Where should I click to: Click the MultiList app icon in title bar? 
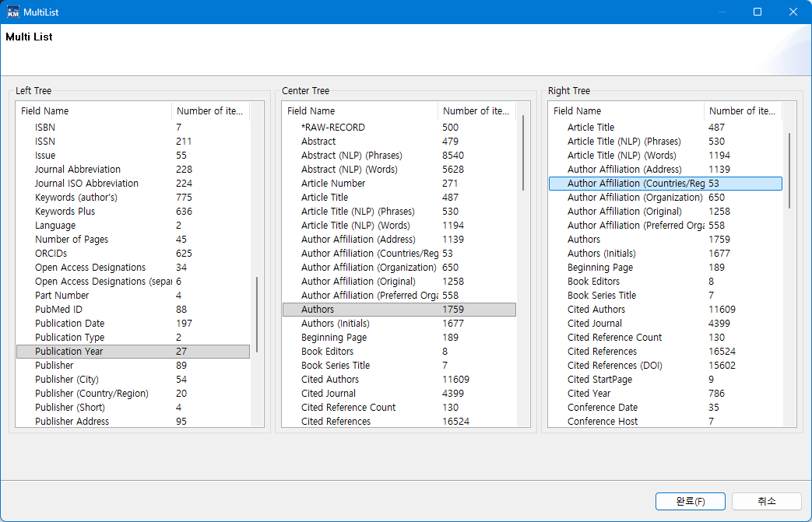(x=13, y=12)
